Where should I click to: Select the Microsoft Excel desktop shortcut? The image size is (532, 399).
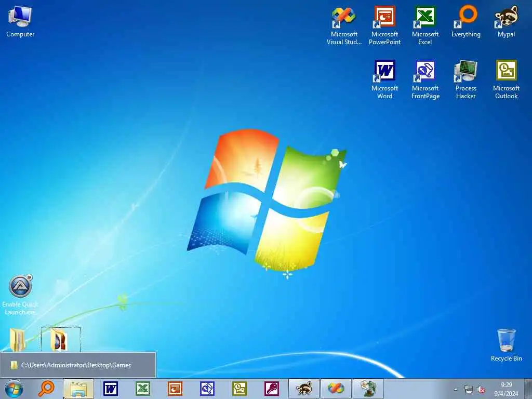pyautogui.click(x=425, y=26)
